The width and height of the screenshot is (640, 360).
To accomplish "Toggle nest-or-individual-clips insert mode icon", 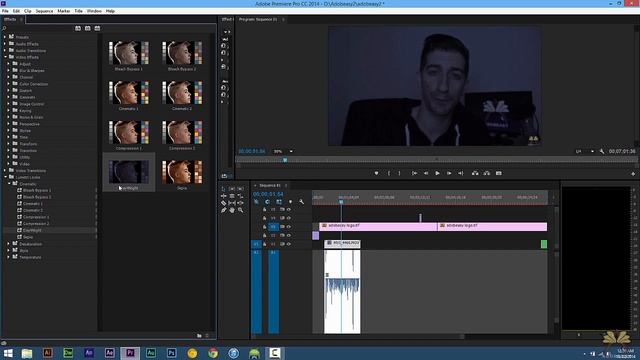I will [x=256, y=202].
